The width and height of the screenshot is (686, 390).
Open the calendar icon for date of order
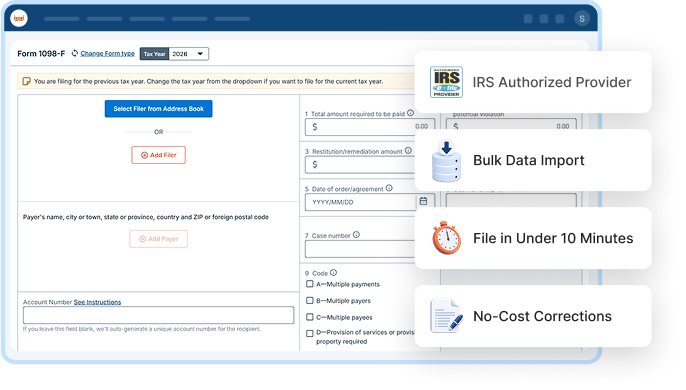(423, 201)
